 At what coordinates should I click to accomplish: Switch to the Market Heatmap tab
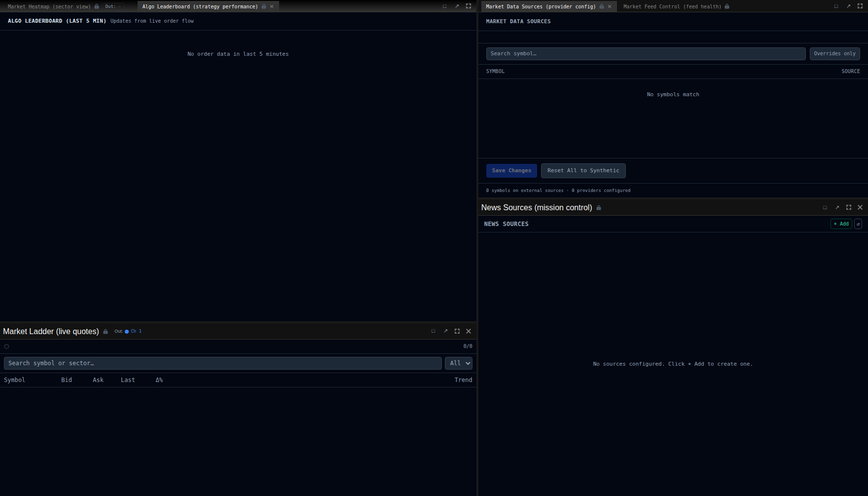49,6
